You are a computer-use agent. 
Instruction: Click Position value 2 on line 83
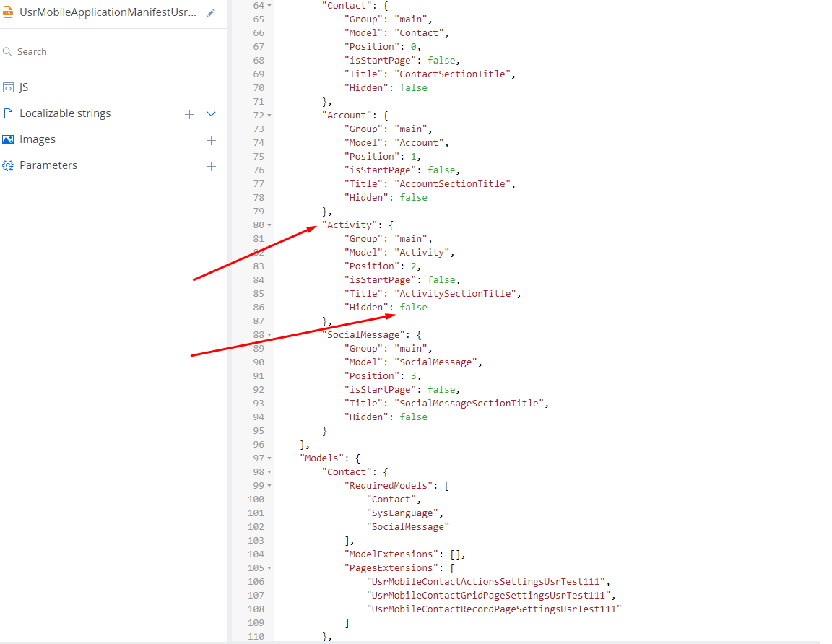tap(413, 266)
